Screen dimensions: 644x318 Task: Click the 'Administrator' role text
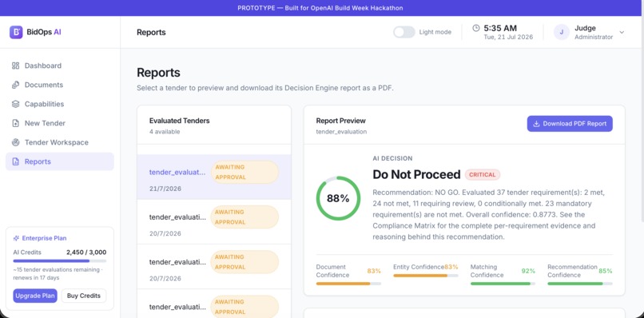[x=594, y=37]
